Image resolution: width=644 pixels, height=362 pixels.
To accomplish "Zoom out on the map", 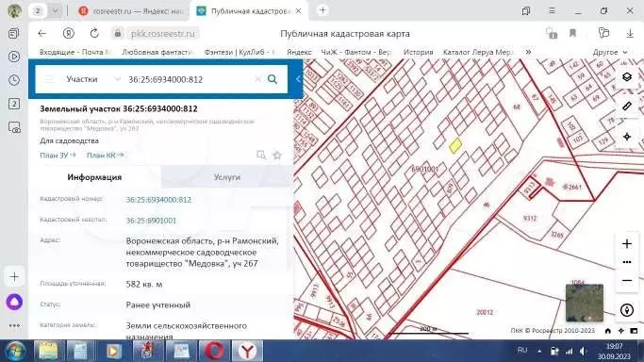I will click(627, 280).
